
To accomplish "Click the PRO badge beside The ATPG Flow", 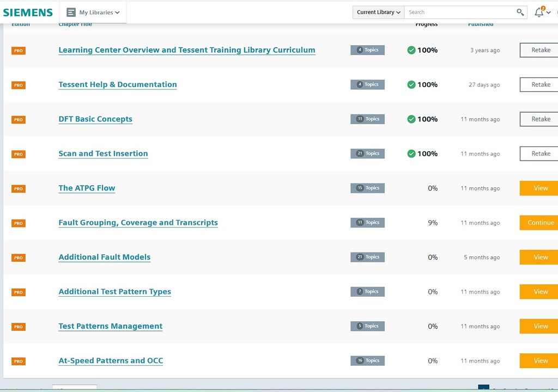I will pyautogui.click(x=19, y=188).
